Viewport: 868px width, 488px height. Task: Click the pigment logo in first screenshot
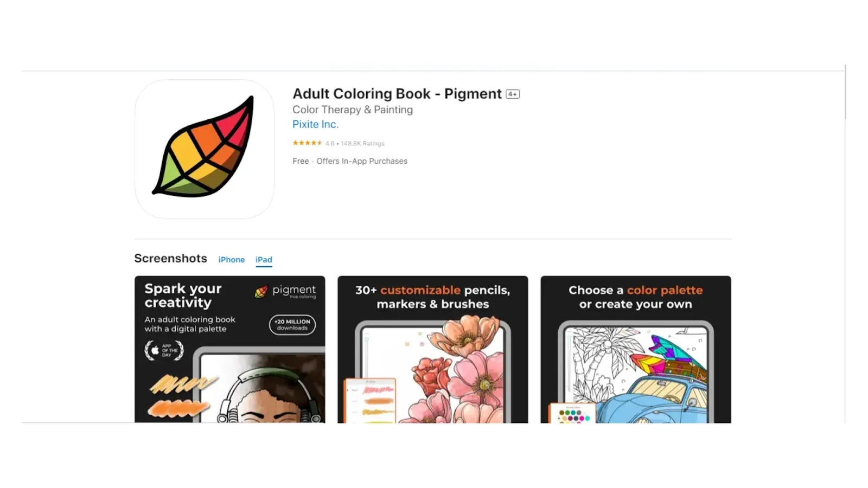pyautogui.click(x=285, y=291)
